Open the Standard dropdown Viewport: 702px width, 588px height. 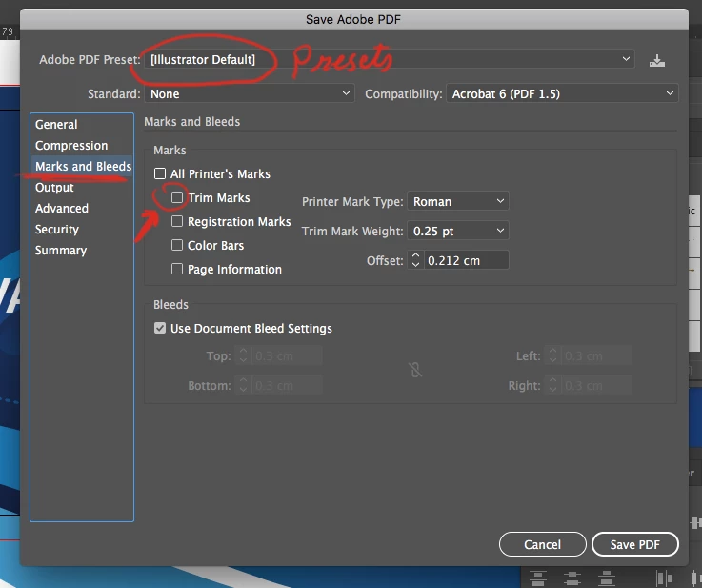[x=250, y=93]
